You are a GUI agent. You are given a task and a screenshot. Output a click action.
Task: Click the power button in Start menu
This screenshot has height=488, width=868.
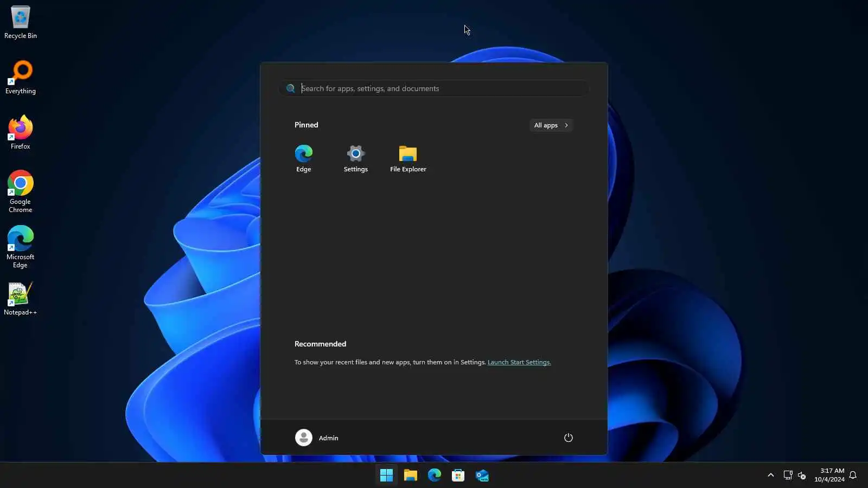click(x=568, y=438)
